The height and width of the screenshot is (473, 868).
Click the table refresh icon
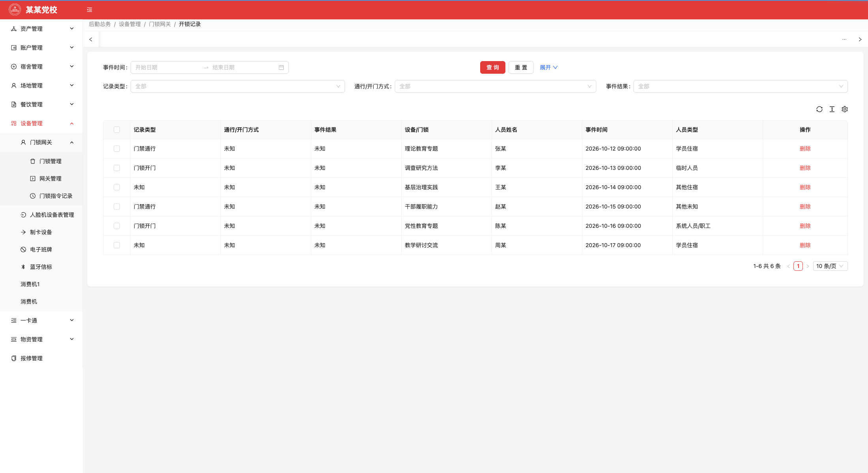[819, 109]
